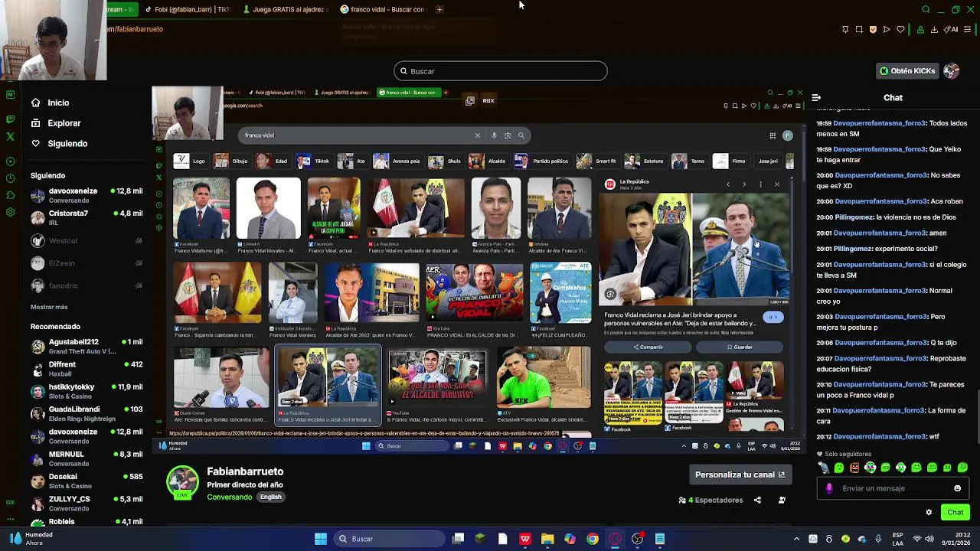Open the Explorar section
The height and width of the screenshot is (551, 980).
[56, 123]
